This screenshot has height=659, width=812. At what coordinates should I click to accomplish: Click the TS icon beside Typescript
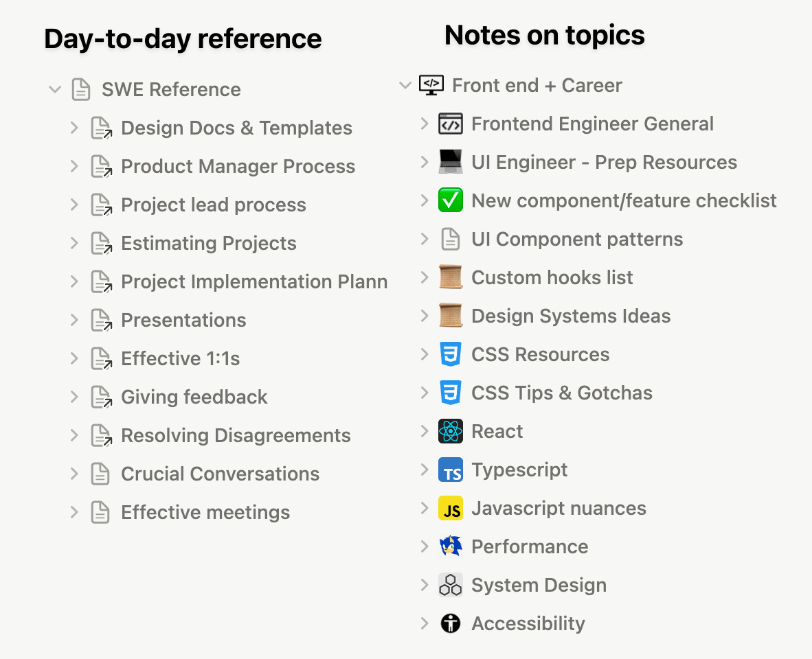point(450,470)
